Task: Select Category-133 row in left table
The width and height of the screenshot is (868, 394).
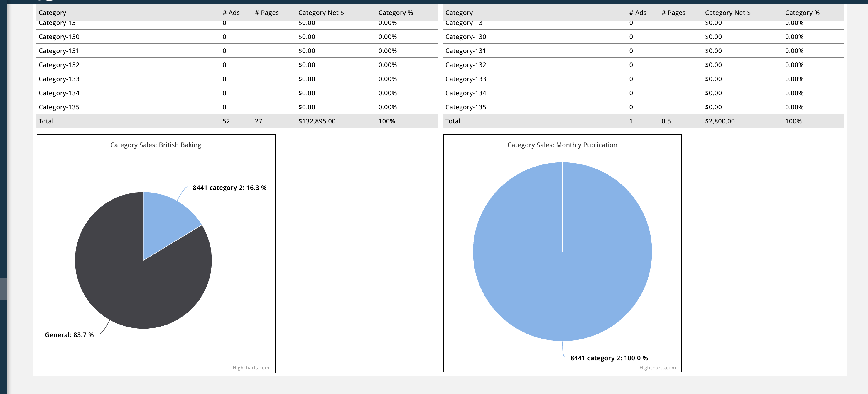Action: 237,79
